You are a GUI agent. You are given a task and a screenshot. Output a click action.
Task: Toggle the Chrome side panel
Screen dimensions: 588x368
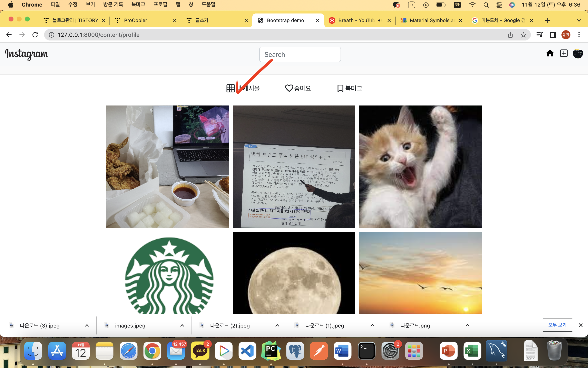pyautogui.click(x=553, y=35)
